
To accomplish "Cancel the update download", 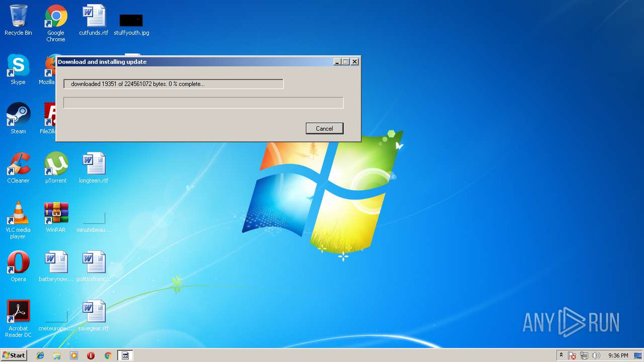I will 325,128.
